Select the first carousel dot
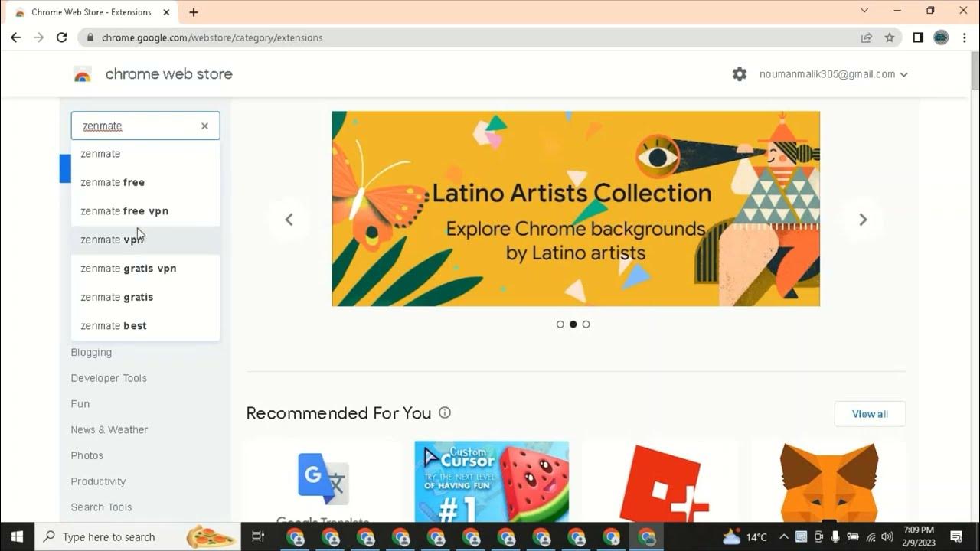Viewport: 980px width, 551px height. coord(560,324)
